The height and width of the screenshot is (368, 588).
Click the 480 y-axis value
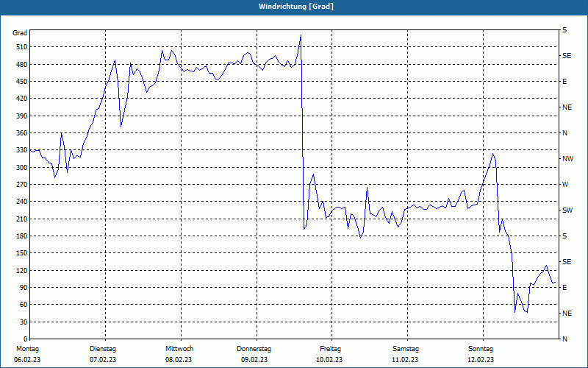[22, 65]
